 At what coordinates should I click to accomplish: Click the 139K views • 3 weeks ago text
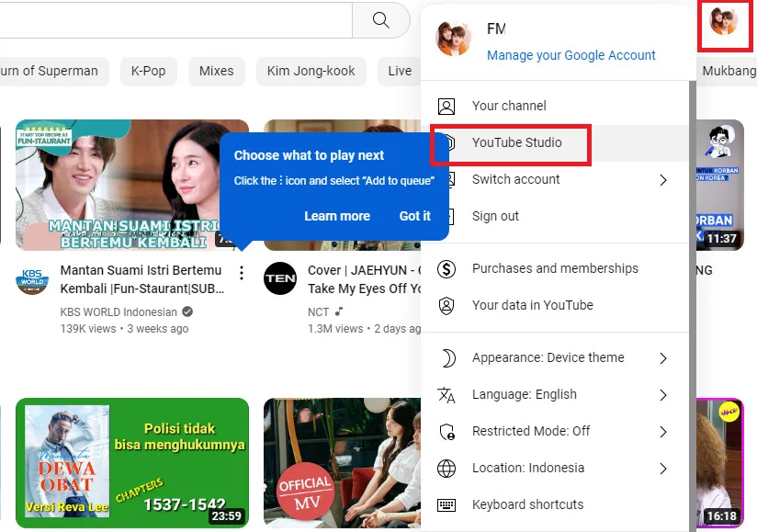[124, 329]
